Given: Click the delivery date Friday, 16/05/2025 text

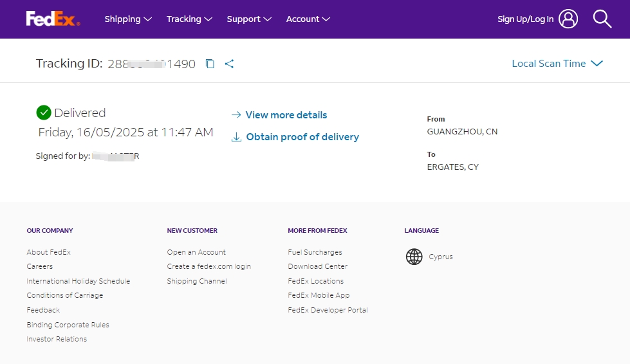Looking at the screenshot, I should pyautogui.click(x=125, y=132).
